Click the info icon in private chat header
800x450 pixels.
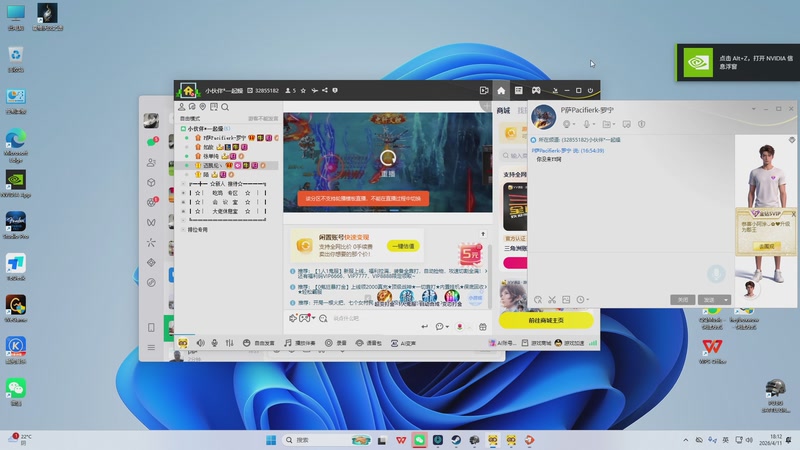tap(642, 124)
